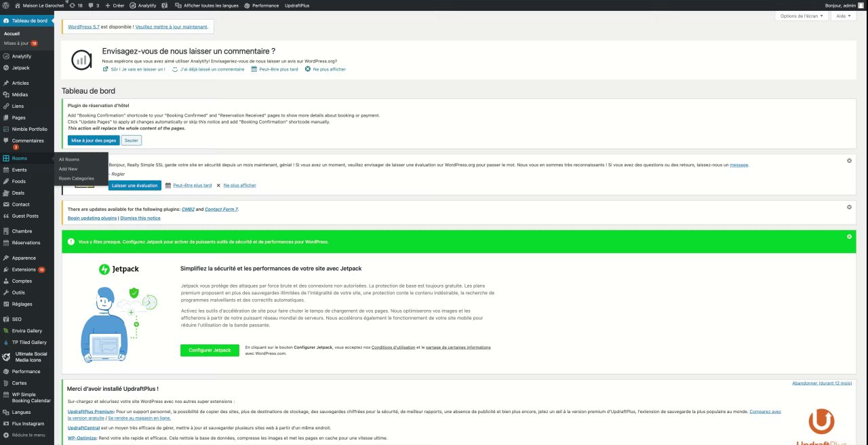Image resolution: width=868 pixels, height=445 pixels.
Task: Click the WordPress logo in the admin bar
Action: [x=6, y=5]
